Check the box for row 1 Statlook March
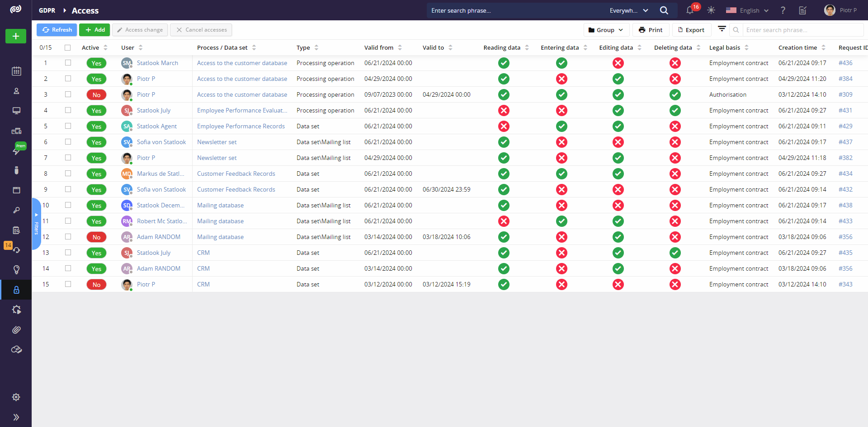The image size is (868, 427). 68,63
